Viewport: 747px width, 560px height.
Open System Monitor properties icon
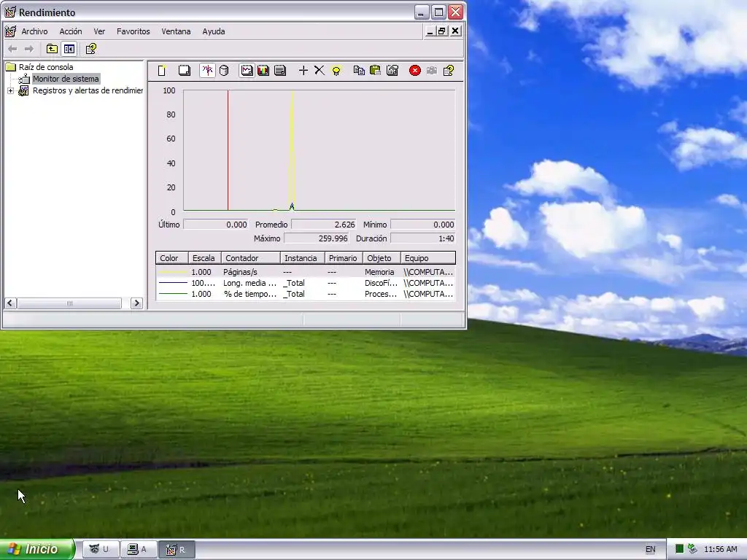pos(392,71)
